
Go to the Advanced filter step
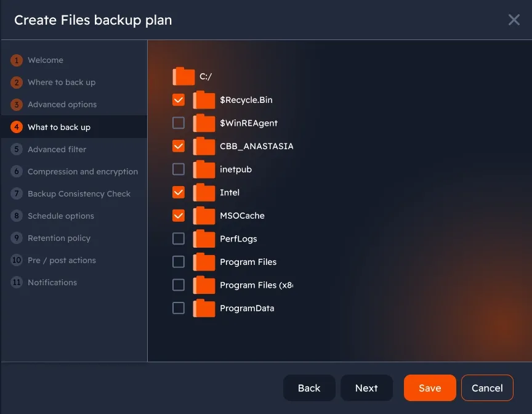click(57, 149)
